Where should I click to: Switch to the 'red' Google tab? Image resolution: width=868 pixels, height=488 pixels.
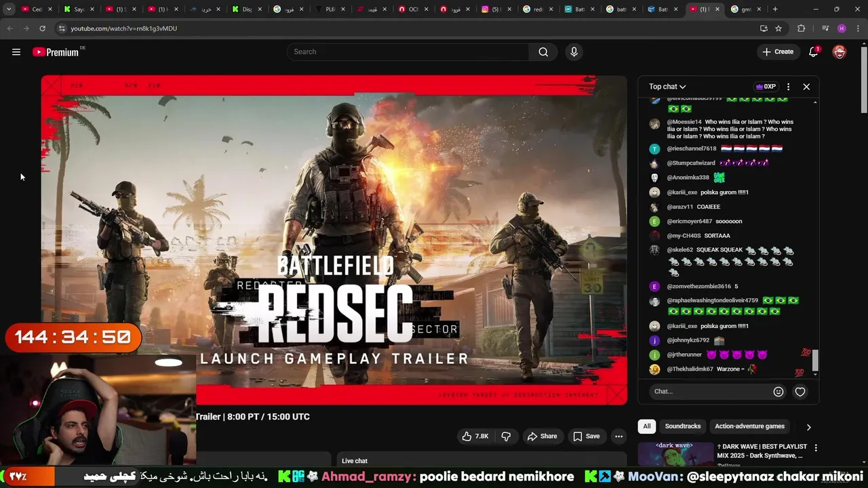click(x=536, y=9)
